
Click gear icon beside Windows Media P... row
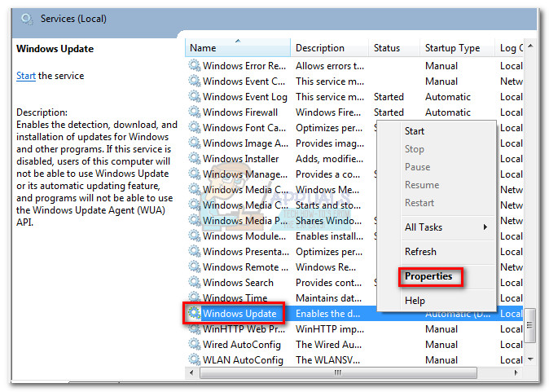[195, 220]
